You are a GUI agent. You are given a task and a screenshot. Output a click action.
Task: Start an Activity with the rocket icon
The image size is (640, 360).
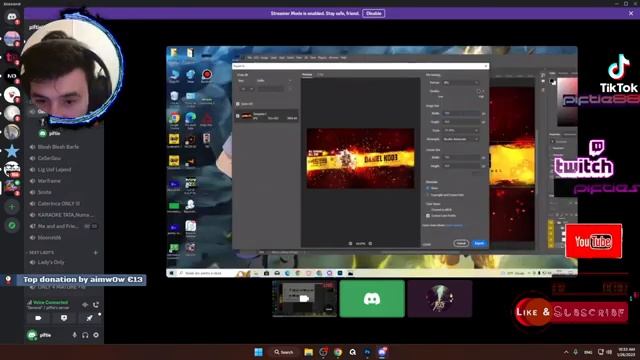[89, 318]
